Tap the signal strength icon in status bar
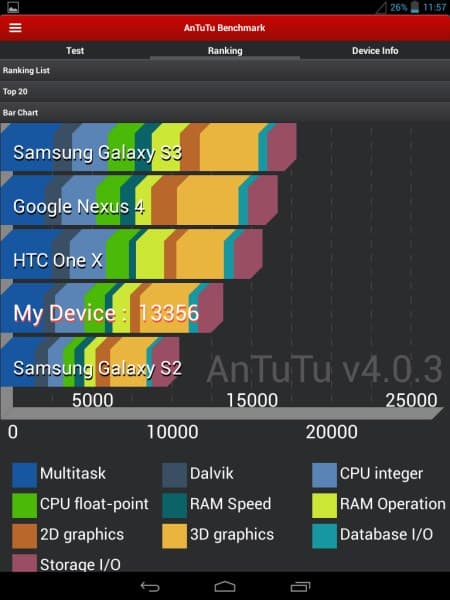Viewport: 450px width, 600px height. [x=382, y=7]
